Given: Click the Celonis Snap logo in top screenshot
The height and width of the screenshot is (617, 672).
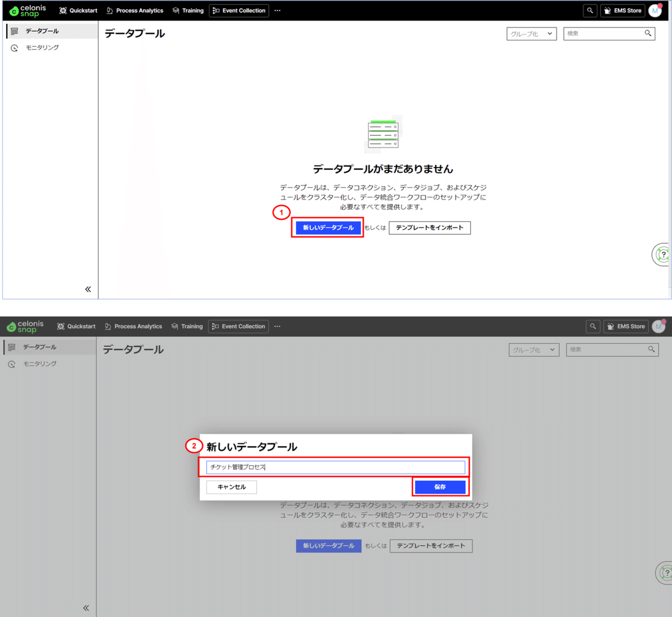Looking at the screenshot, I should tap(28, 11).
